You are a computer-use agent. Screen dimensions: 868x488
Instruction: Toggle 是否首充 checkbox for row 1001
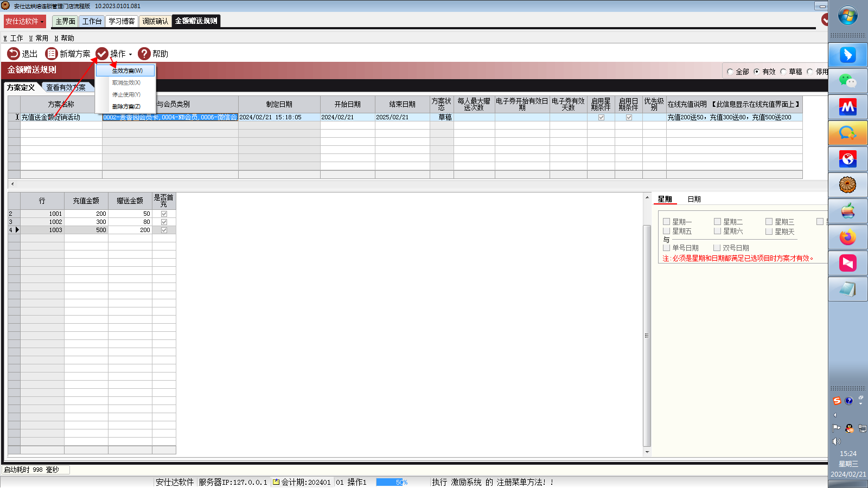[164, 214]
